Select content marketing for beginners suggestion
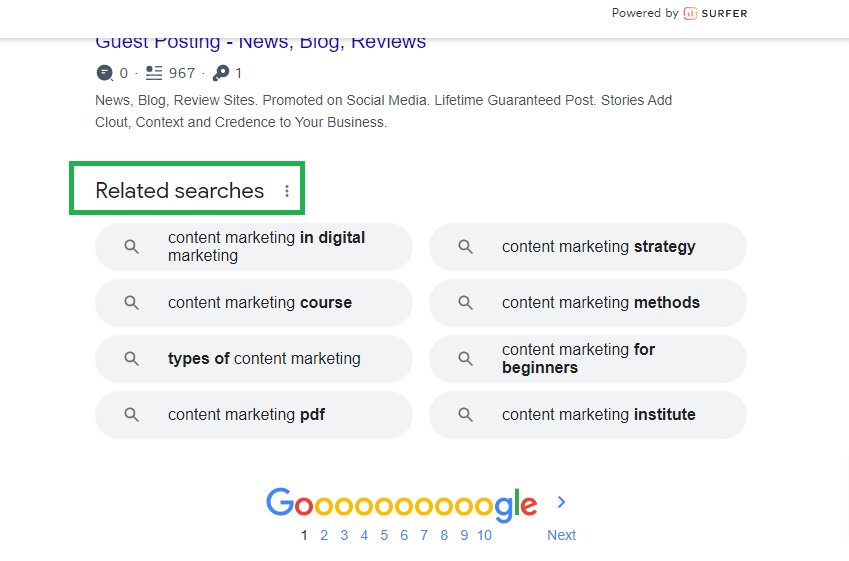 pos(578,359)
